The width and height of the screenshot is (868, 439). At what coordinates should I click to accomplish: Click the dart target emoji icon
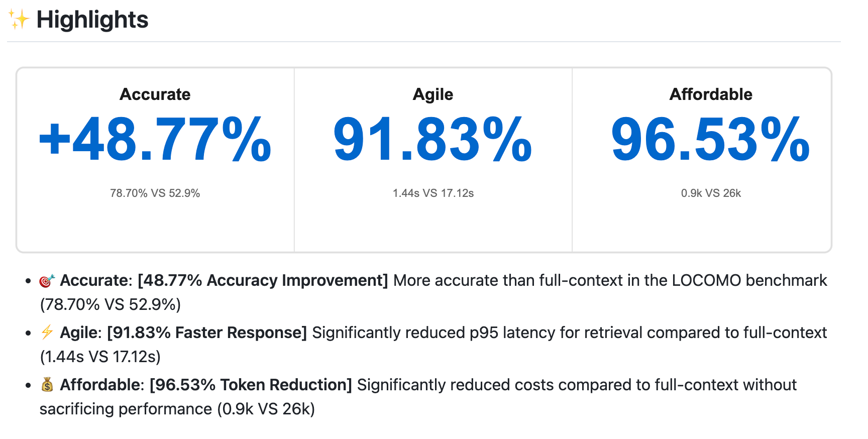coord(47,281)
